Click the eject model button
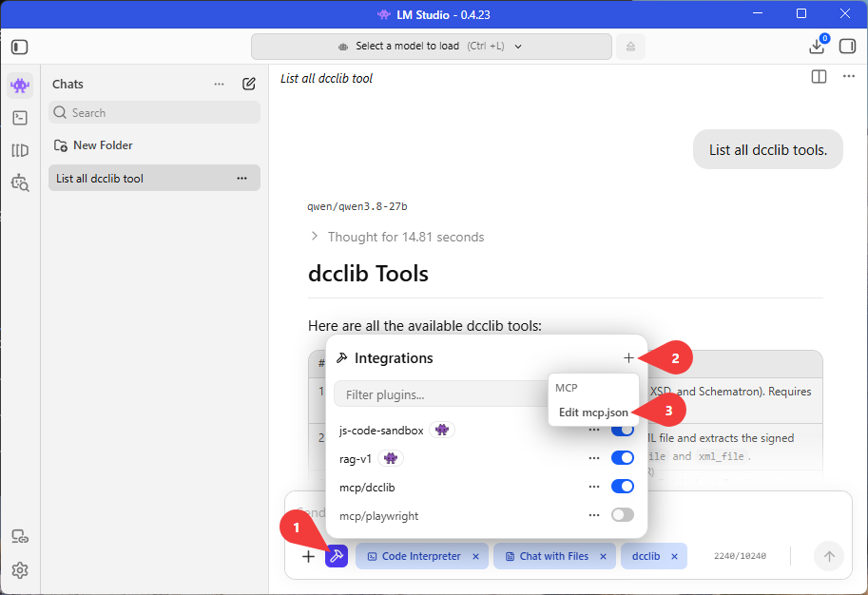Viewport: 868px width, 595px height. 630,47
